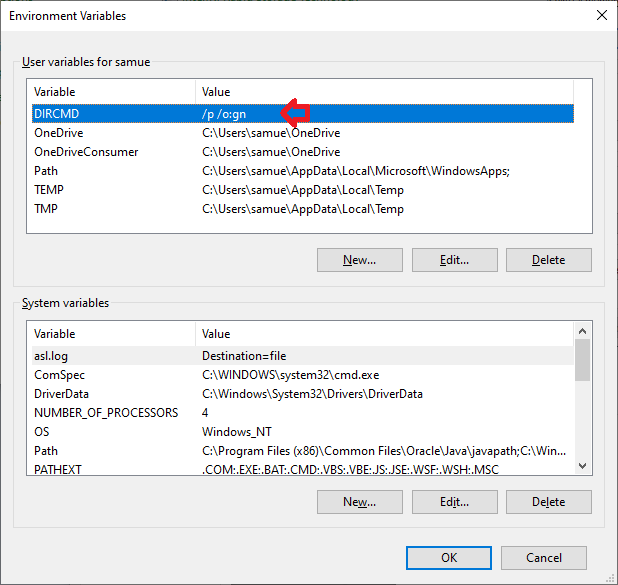
Task: Cancel the Environment Variables dialog
Action: point(544,558)
